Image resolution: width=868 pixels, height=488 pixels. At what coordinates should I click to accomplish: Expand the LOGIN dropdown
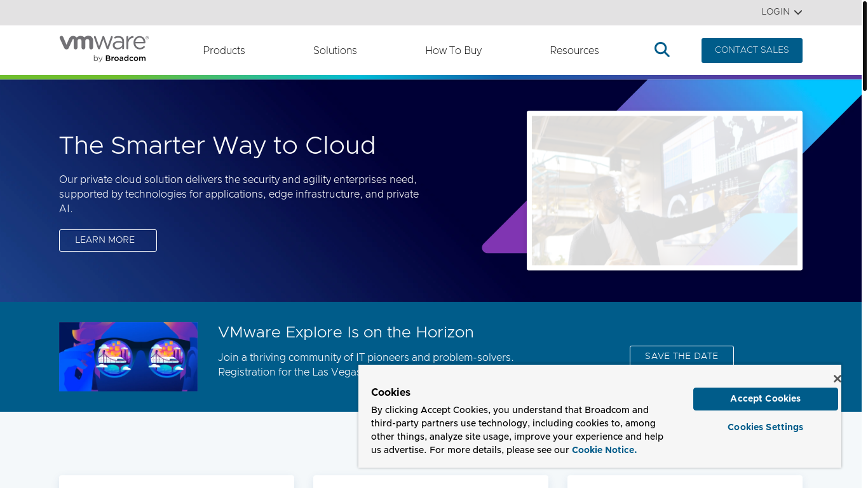click(x=782, y=12)
